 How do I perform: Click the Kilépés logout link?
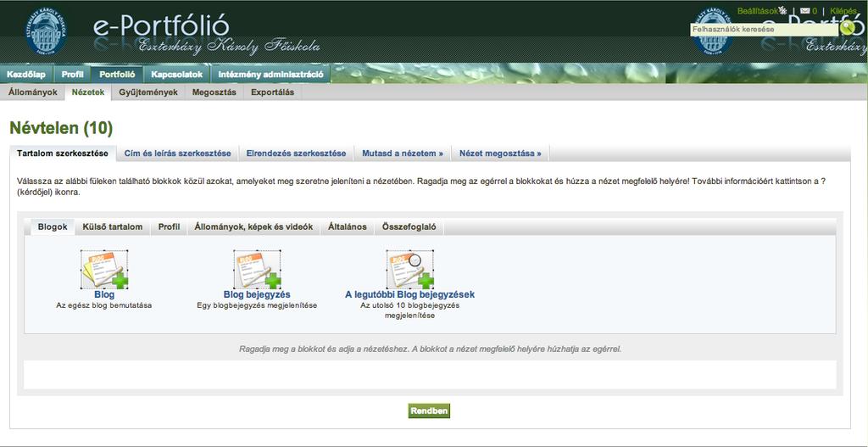[843, 10]
